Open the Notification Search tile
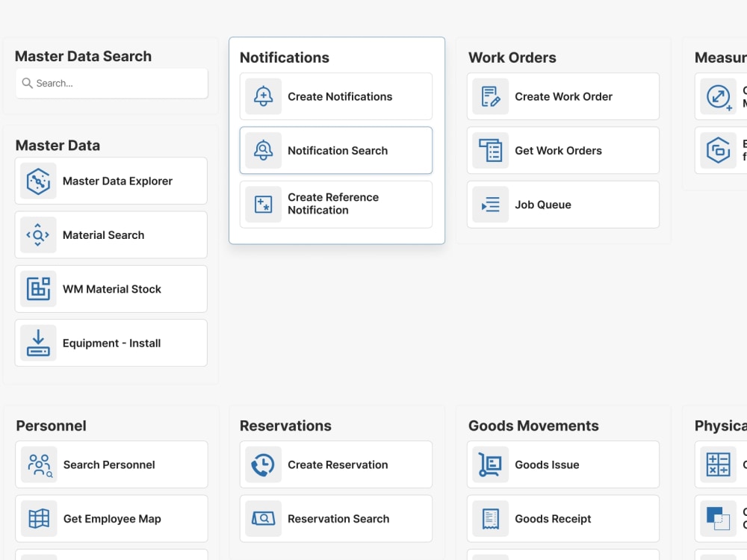The height and width of the screenshot is (560, 747). (x=335, y=150)
